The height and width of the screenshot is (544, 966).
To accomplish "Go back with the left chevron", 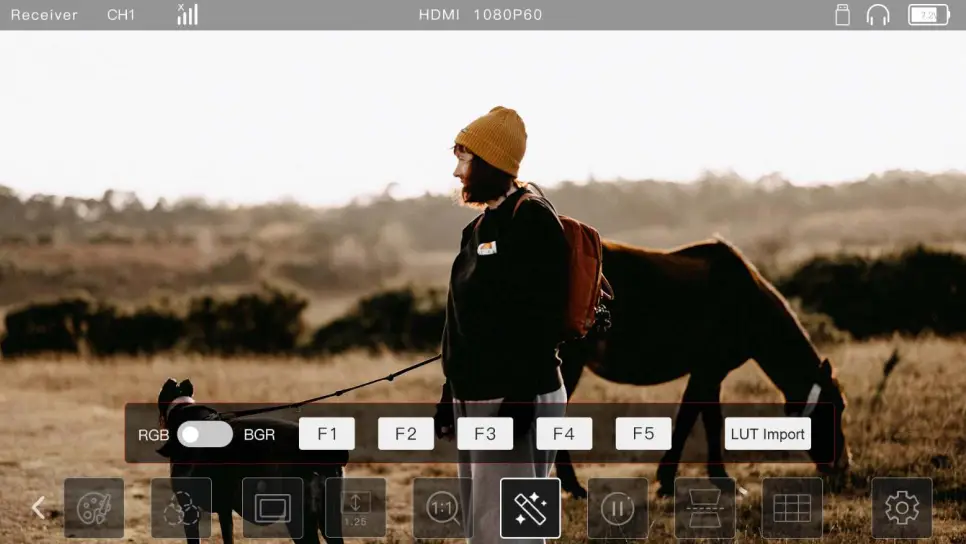I will click(x=38, y=508).
